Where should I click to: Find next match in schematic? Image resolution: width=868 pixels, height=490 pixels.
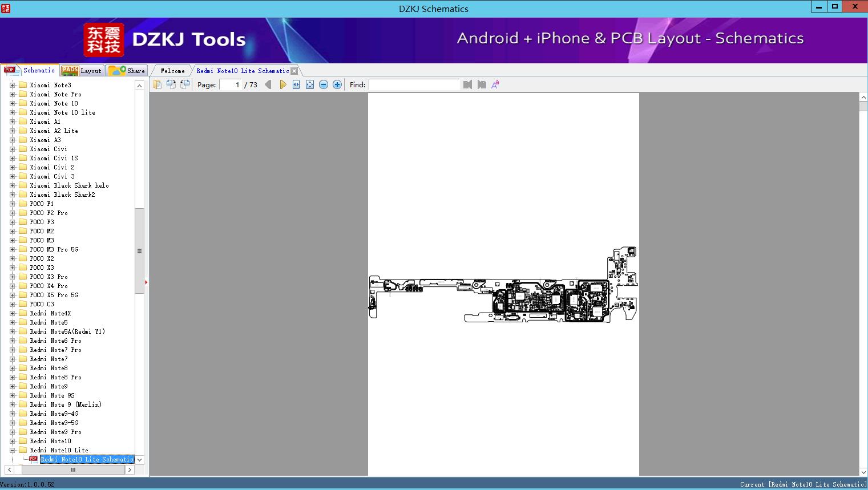[x=482, y=84]
